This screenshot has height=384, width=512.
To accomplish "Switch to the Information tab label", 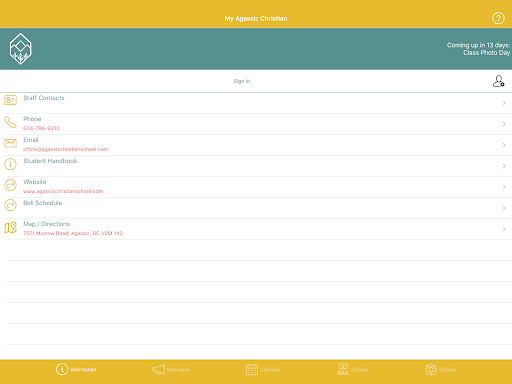I will (x=83, y=370).
